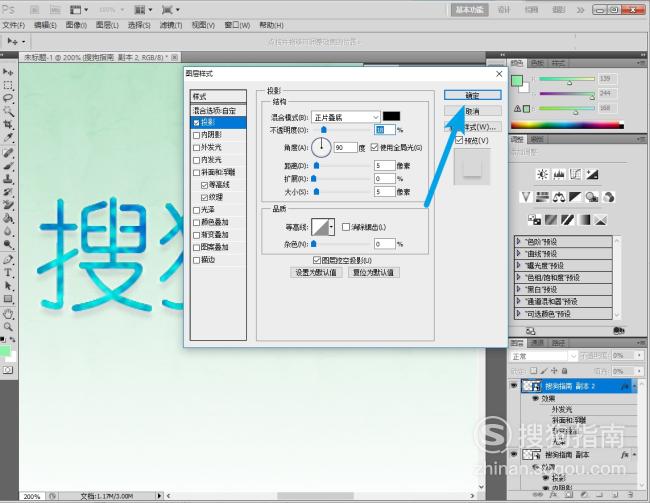Select the Crop tool
650x503 pixels.
[x=8, y=124]
